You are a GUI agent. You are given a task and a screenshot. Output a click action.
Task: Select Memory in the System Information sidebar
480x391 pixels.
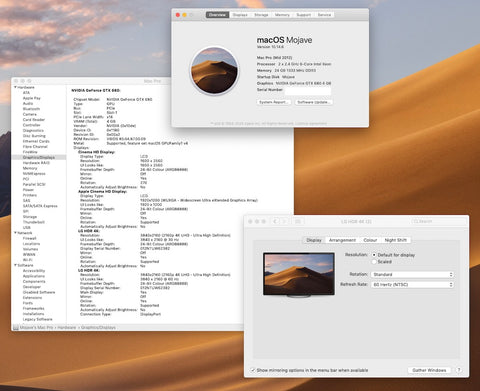click(30, 168)
